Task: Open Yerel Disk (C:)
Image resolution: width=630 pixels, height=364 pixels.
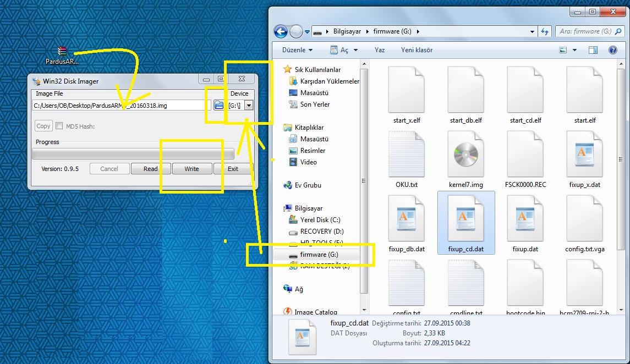Action: click(x=315, y=220)
